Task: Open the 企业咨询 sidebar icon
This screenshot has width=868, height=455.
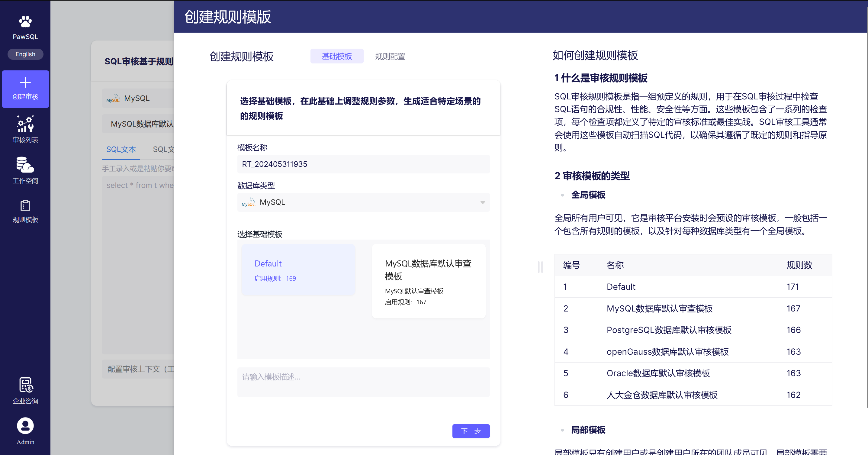Action: point(25,385)
